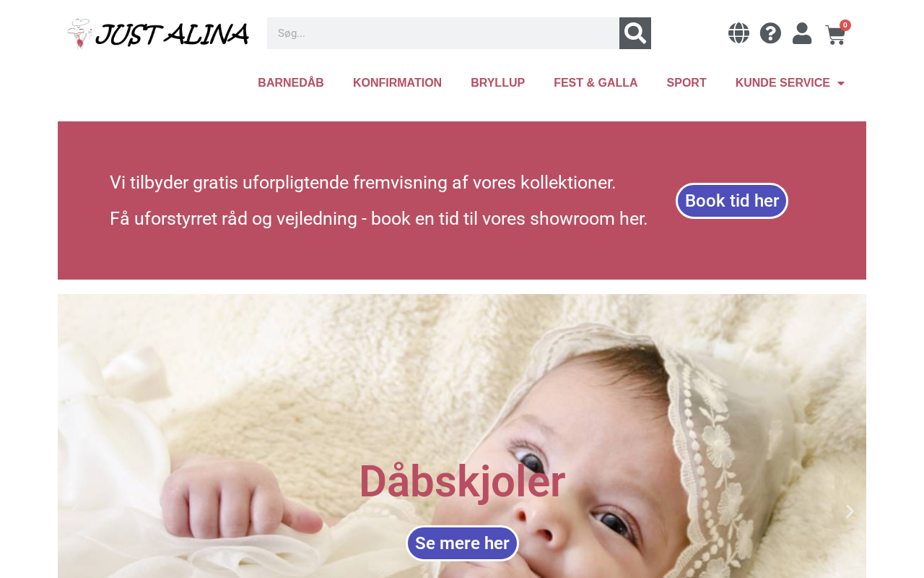Open the Barnedåb menu item
The image size is (924, 578).
(291, 83)
